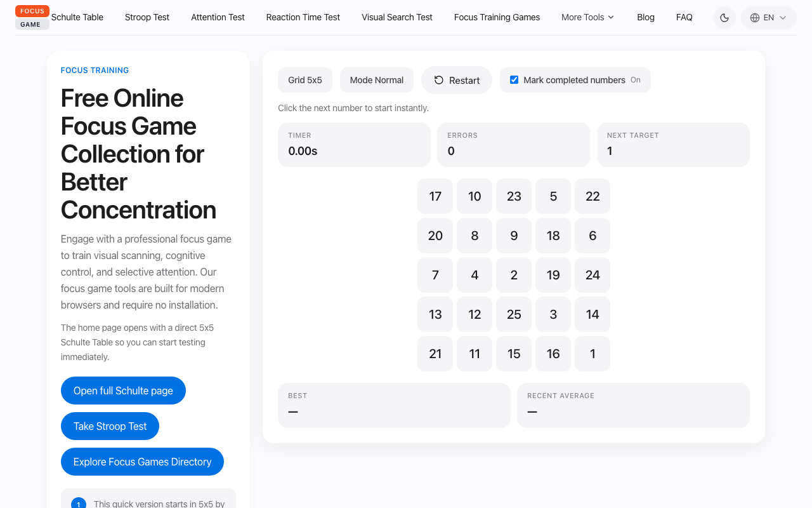Click number 16 tile
This screenshot has height=508, width=812.
[553, 354]
